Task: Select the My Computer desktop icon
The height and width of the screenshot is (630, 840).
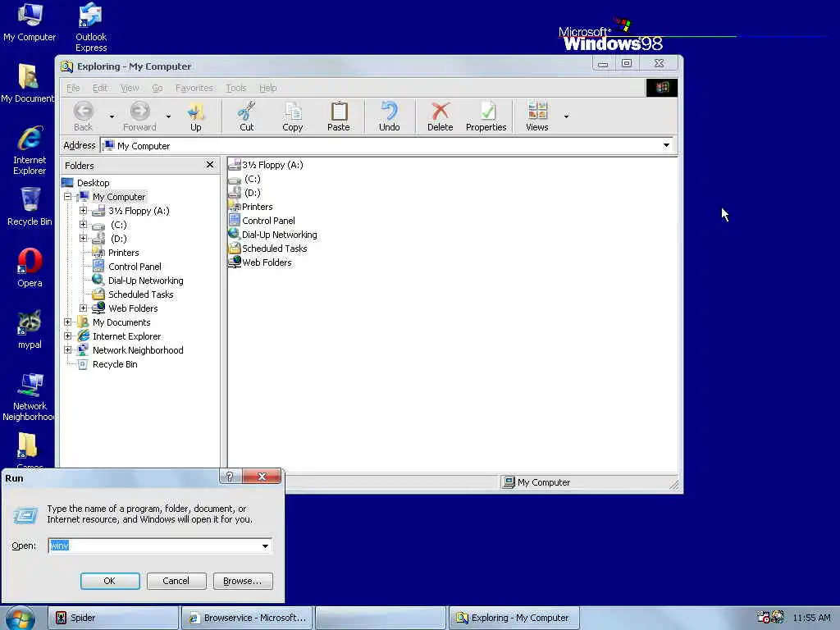Action: pyautogui.click(x=30, y=22)
